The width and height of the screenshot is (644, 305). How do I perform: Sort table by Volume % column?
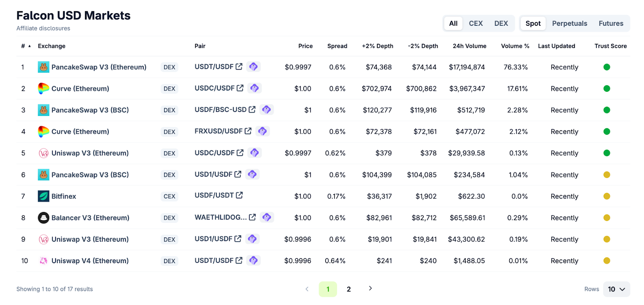pos(515,46)
